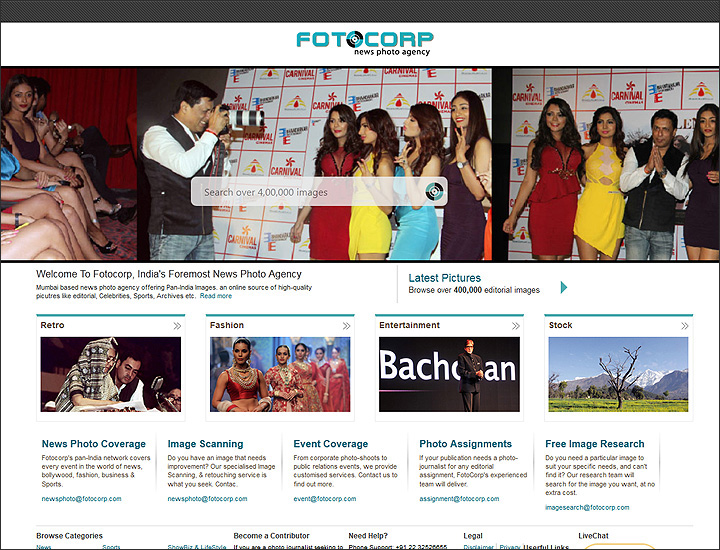720x550 pixels.
Task: Click the 'Need Help?' footer heading
Action: 368,536
